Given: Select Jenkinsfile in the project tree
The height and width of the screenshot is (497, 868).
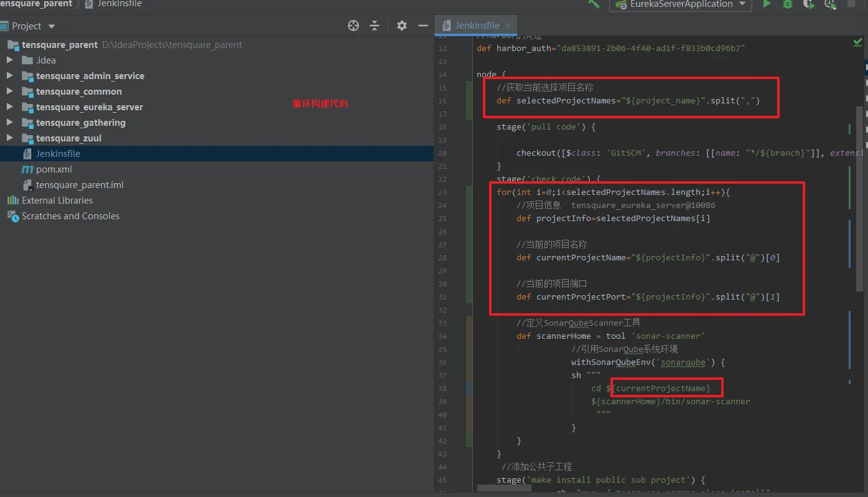Looking at the screenshot, I should point(58,154).
